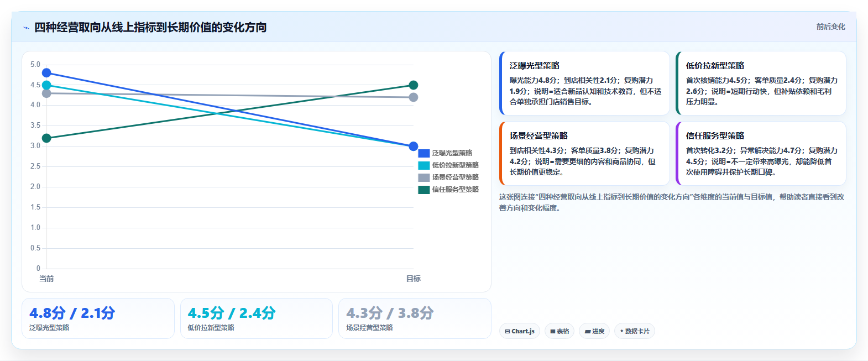Click the chart explanation paragraph starting 这张图连接
Viewport: 868px width, 361px height.
(x=672, y=202)
